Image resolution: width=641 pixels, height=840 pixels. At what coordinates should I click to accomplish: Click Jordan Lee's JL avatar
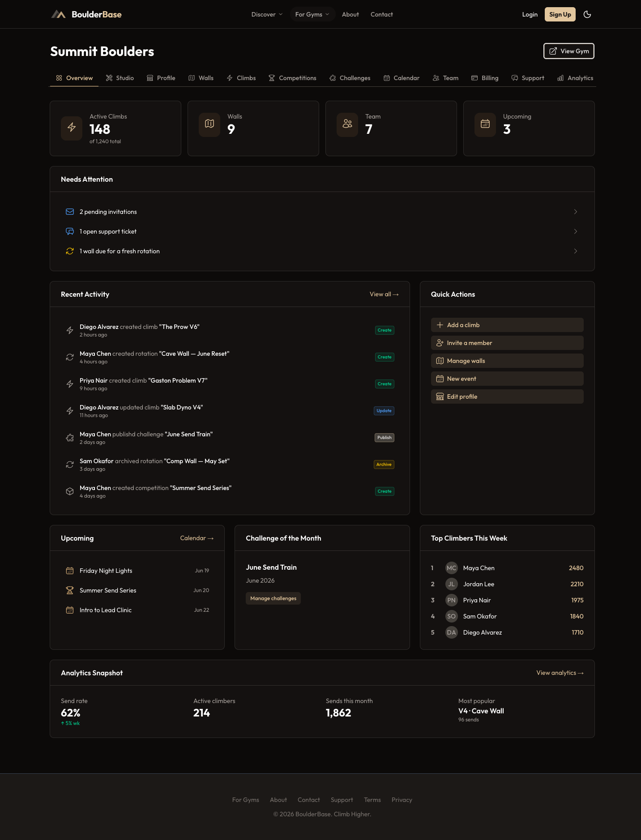tap(452, 584)
